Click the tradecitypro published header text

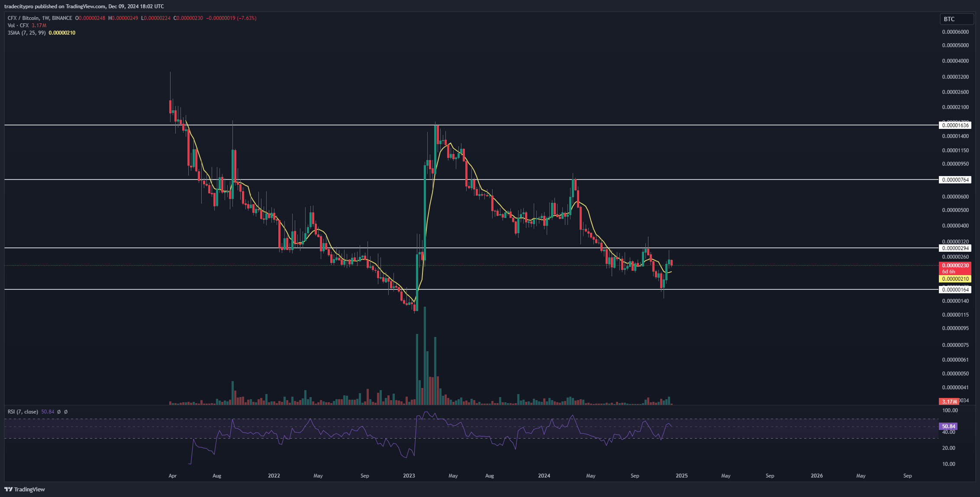click(84, 6)
